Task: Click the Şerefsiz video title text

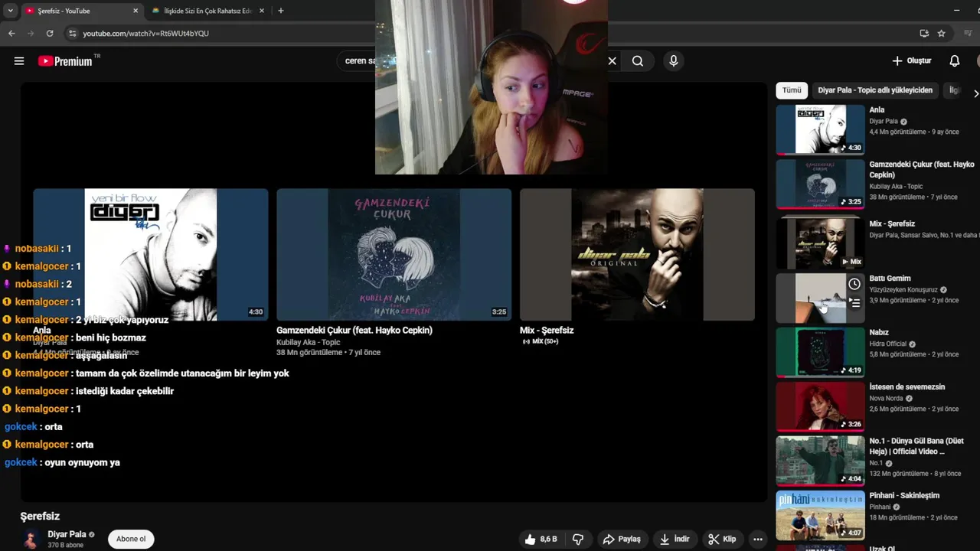Action: [x=40, y=517]
